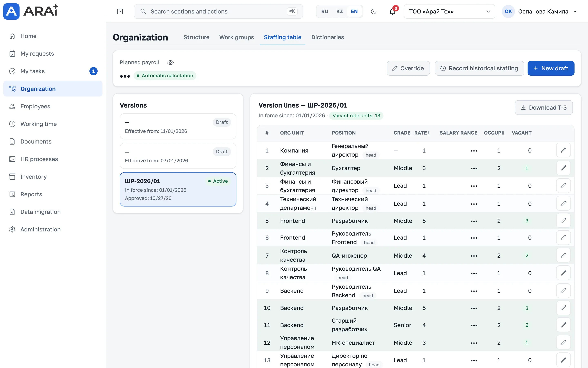The image size is (588, 368).
Task: Open the Structure tab
Action: pos(196,37)
